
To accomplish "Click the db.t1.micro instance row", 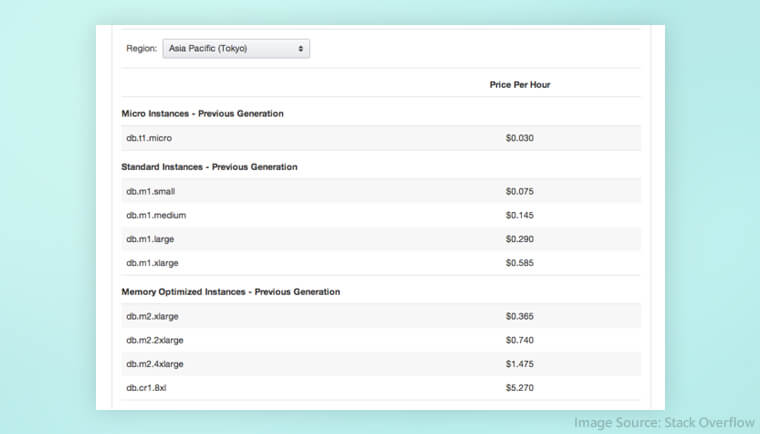I will point(149,138).
